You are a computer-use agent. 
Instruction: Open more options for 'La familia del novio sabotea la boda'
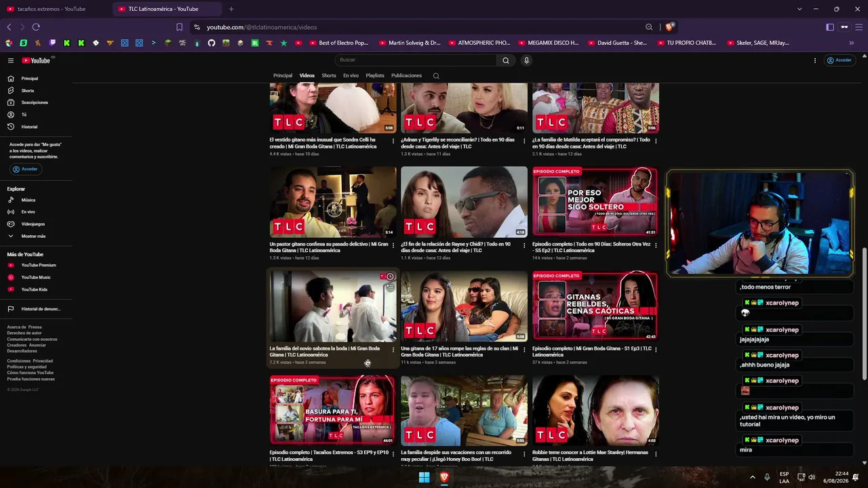tap(393, 350)
